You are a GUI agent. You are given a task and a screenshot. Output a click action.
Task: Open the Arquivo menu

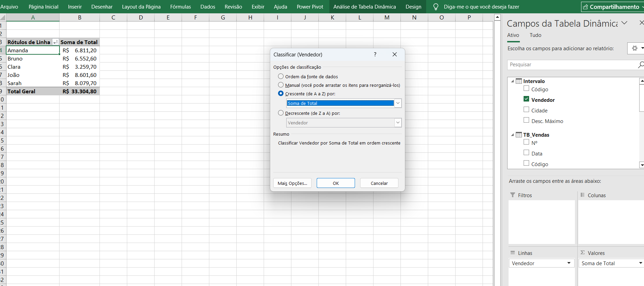(9, 7)
